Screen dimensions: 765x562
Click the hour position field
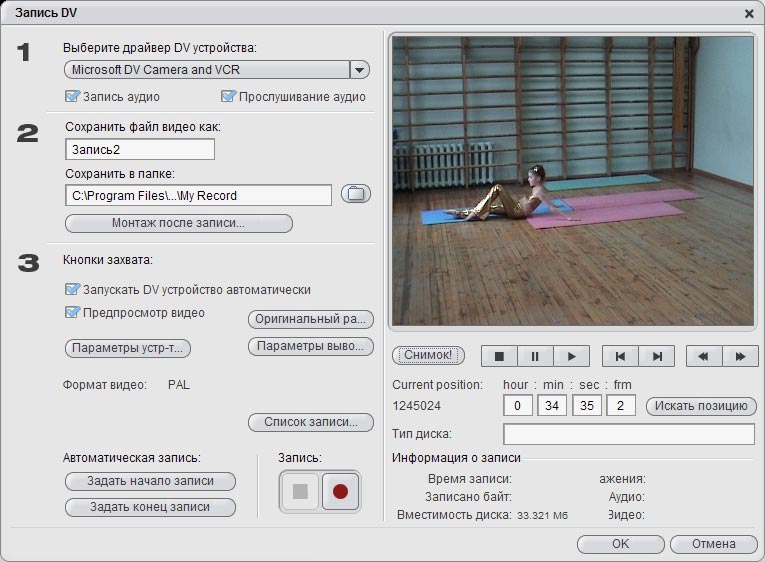(518, 405)
